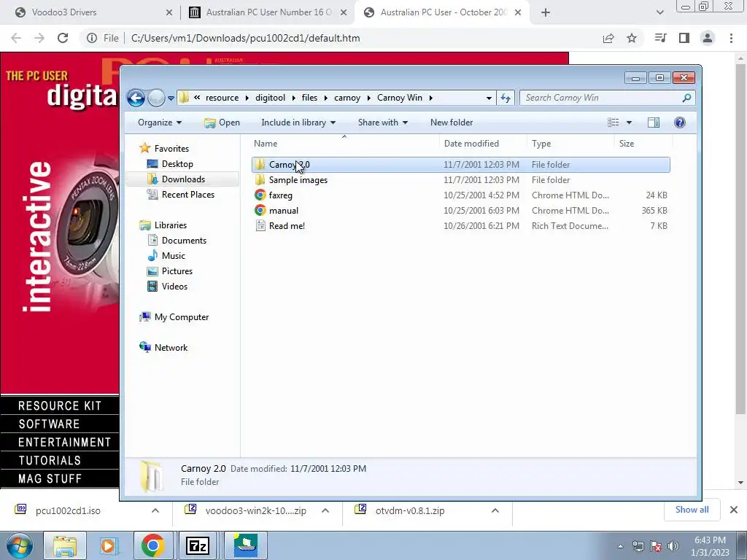Go back in Explorer navigation
Viewport: 747px width, 560px height.
coord(136,98)
